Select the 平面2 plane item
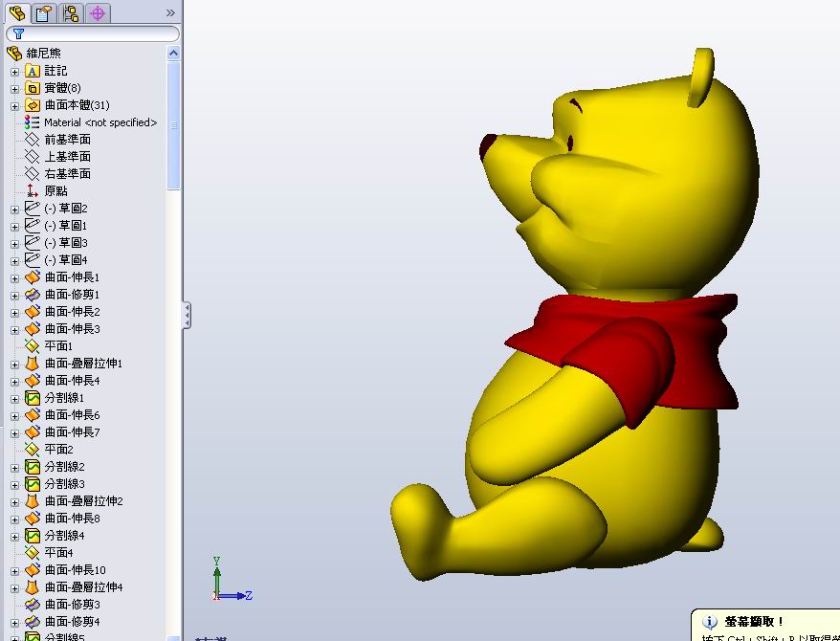This screenshot has height=641, width=840. (58, 450)
